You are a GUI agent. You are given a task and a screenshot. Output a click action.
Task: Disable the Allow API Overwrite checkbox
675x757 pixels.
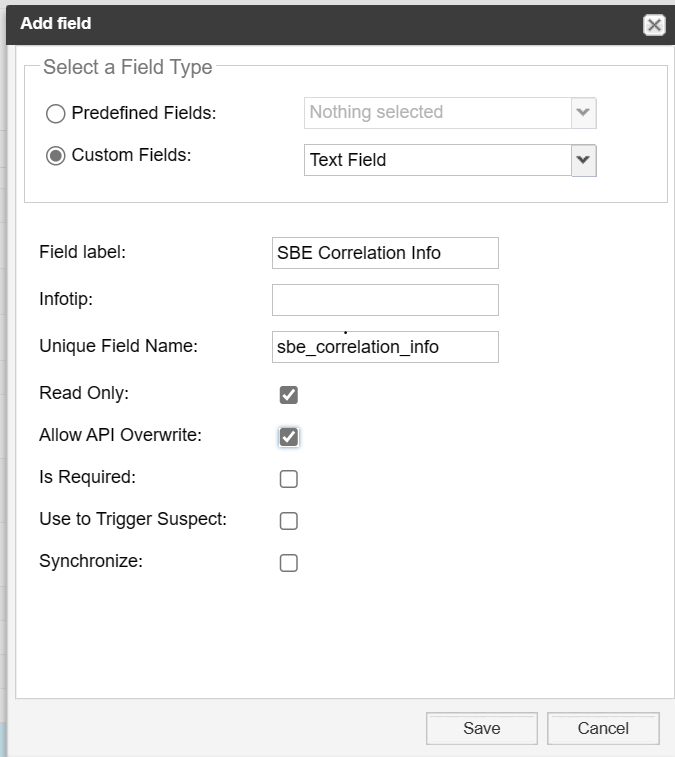point(289,437)
